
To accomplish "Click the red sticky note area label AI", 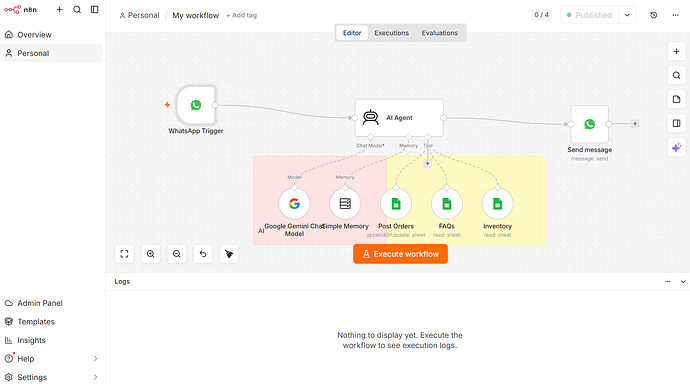I will [x=261, y=231].
